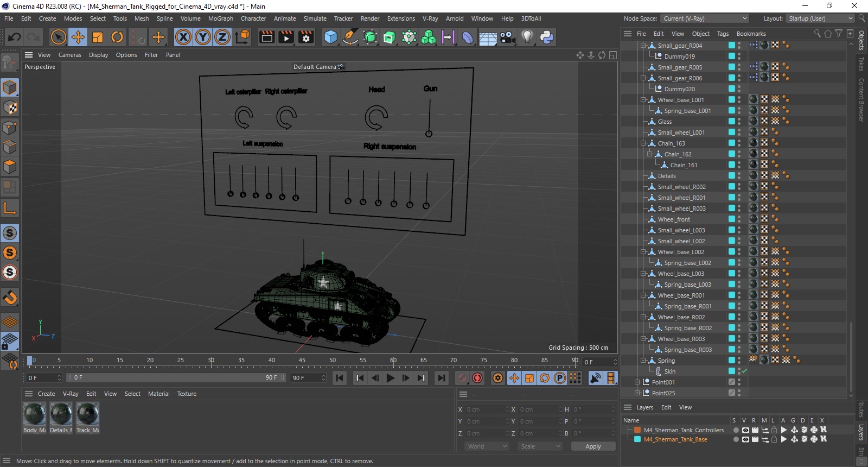The image size is (868, 467).
Task: Select the Live Selection tool
Action: (58, 37)
